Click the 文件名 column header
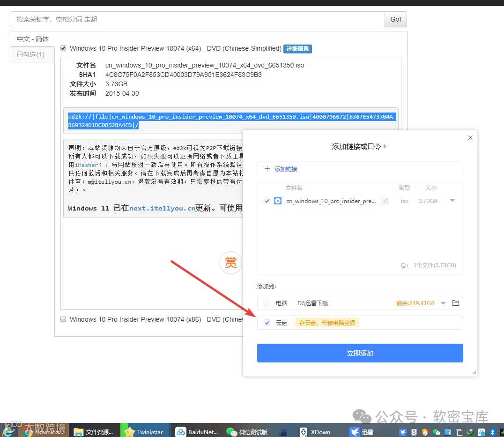504x437 pixels. [x=294, y=188]
